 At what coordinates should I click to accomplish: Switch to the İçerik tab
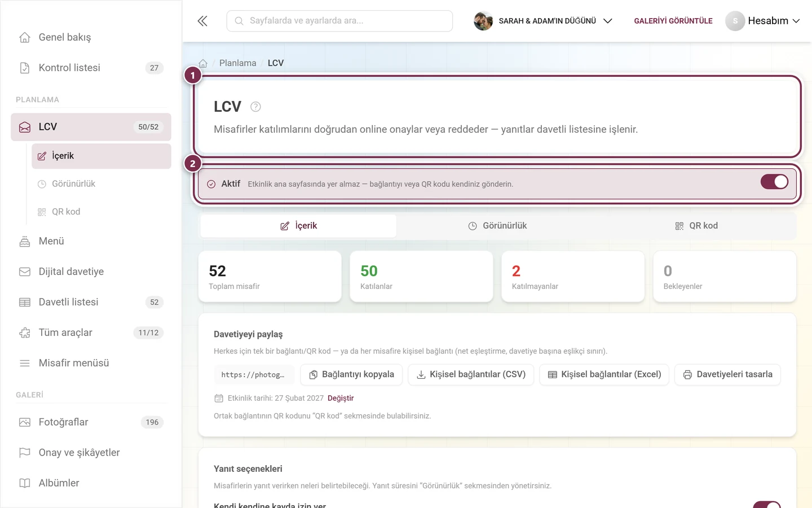click(299, 226)
